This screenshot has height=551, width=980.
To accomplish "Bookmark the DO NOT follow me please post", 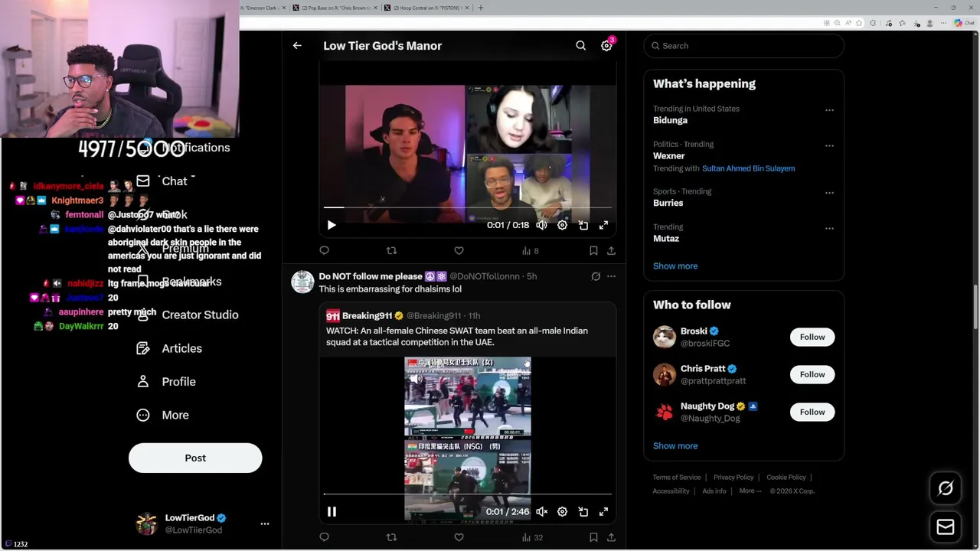I will (x=593, y=537).
